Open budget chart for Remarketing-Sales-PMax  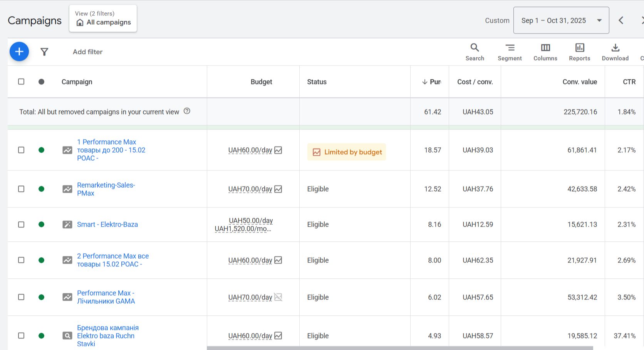pyautogui.click(x=278, y=189)
